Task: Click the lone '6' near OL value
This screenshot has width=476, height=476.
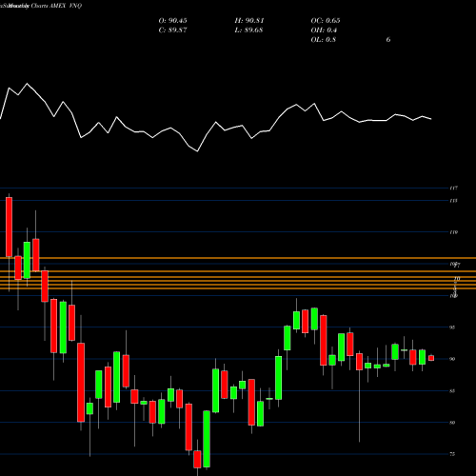Action: click(388, 40)
